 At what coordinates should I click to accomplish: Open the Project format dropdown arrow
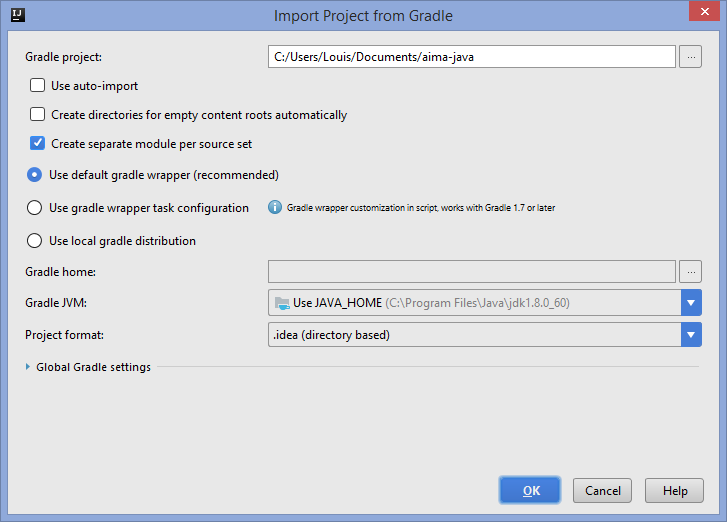coord(691,335)
